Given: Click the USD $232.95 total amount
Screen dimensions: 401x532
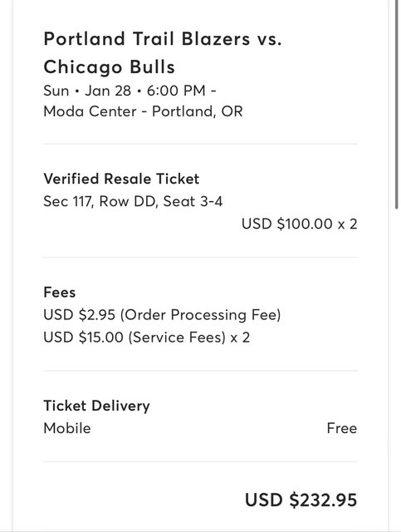Looking at the screenshot, I should pyautogui.click(x=301, y=500).
